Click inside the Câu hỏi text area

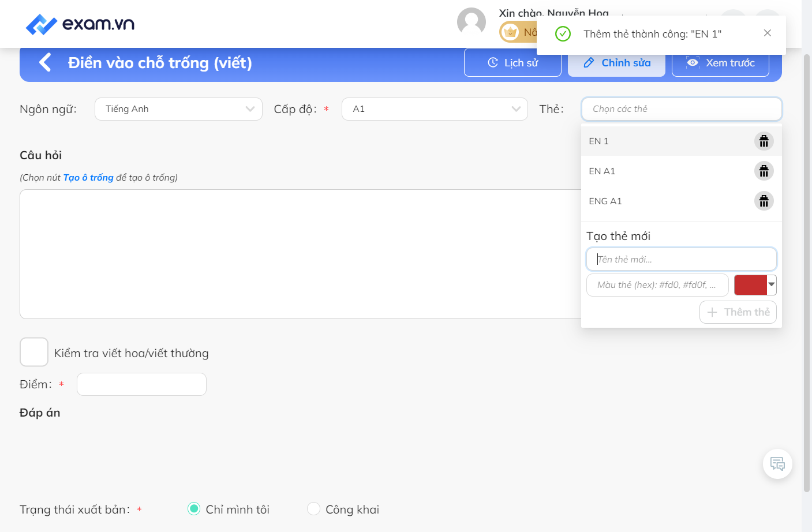[300, 254]
